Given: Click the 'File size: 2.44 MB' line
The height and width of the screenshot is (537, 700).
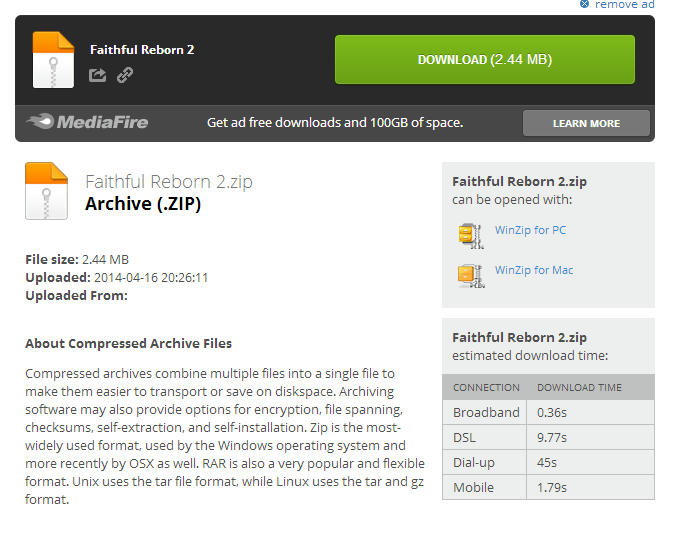Looking at the screenshot, I should pos(77,259).
